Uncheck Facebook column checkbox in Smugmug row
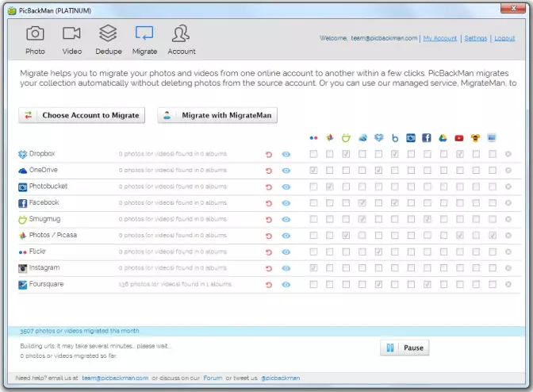533x392 pixels. [x=428, y=219]
